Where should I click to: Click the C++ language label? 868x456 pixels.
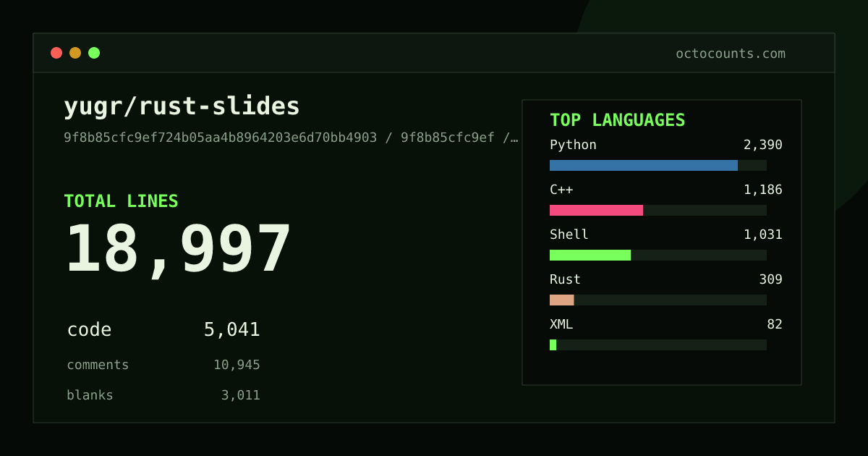click(561, 190)
